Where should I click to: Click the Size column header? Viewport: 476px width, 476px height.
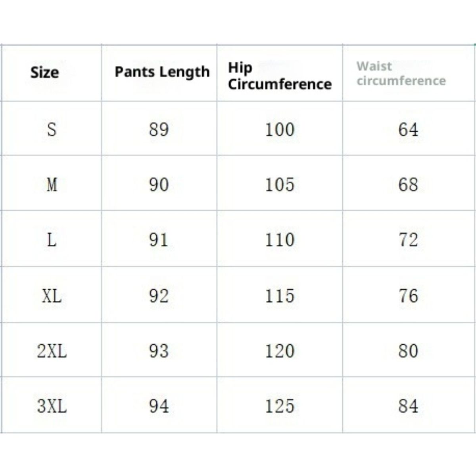tap(44, 73)
